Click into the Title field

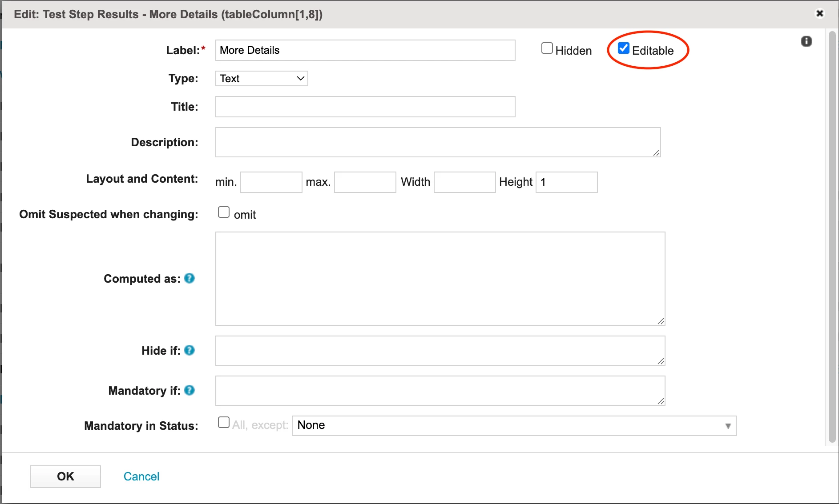coord(365,107)
